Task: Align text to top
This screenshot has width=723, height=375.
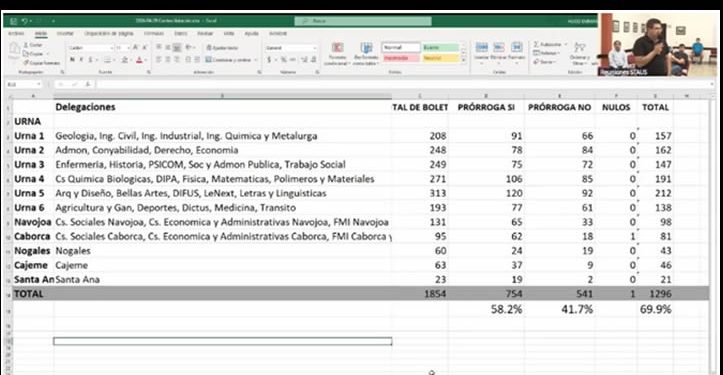Action: [x=159, y=48]
